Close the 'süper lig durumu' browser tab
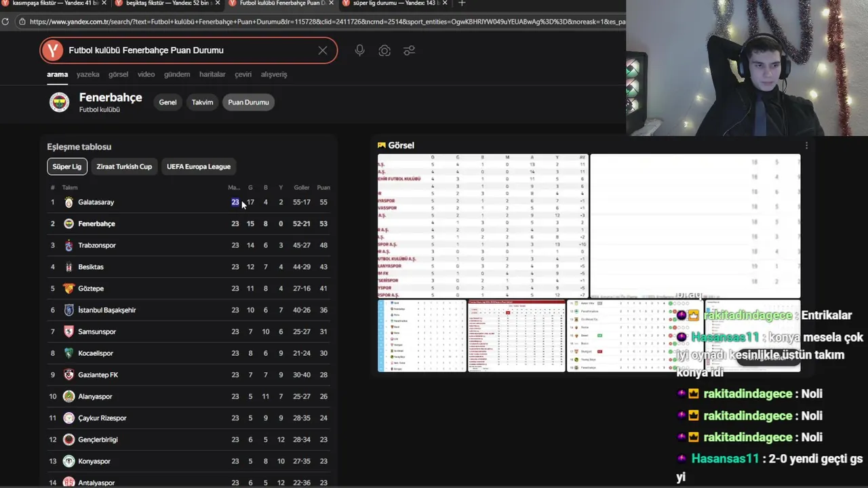Screen dimensions: 868x488 pos(444,3)
